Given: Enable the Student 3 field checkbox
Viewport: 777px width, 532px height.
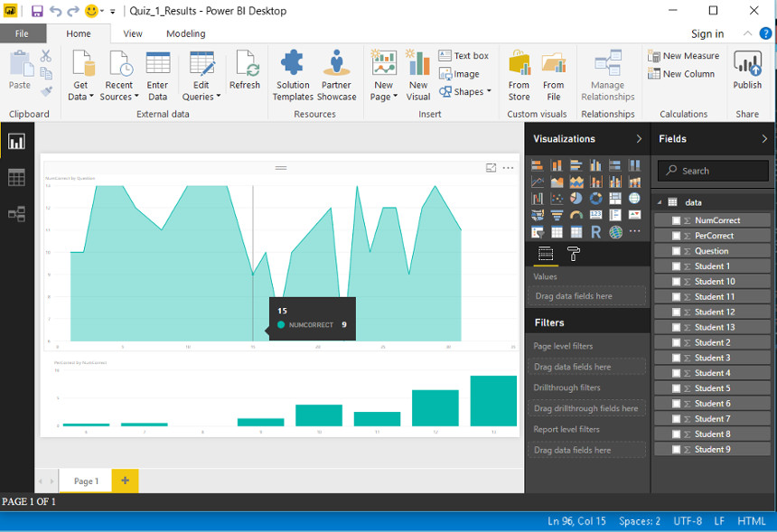Looking at the screenshot, I should pyautogui.click(x=676, y=359).
